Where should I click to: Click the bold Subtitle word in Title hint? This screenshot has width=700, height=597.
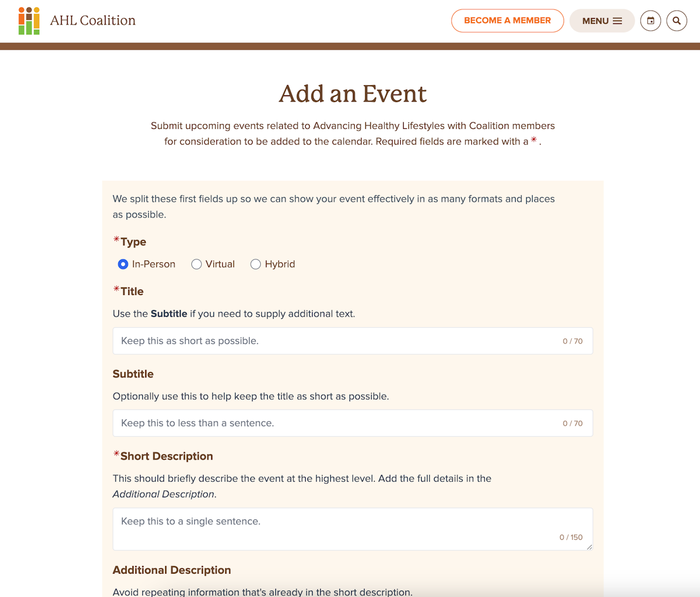(x=169, y=314)
